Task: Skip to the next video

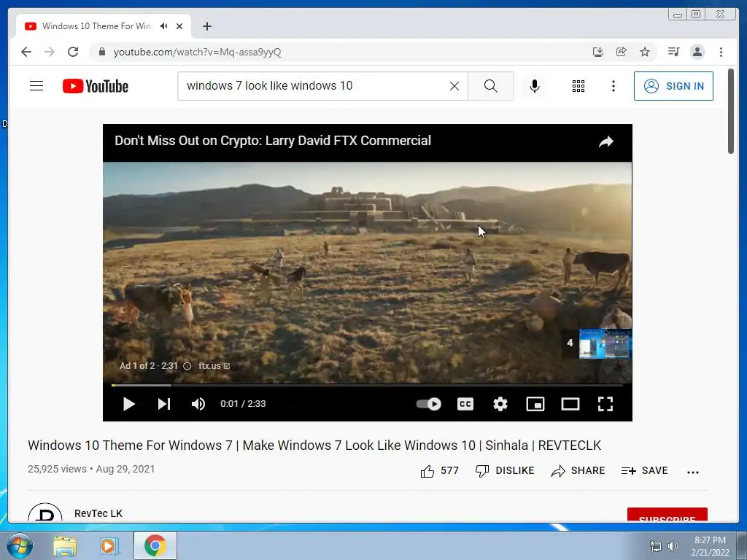Action: (164, 404)
